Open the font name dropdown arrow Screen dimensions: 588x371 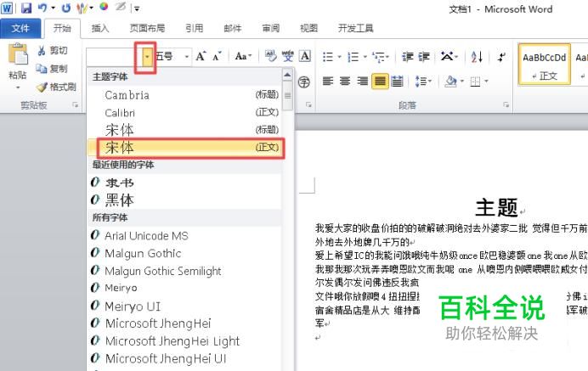click(x=147, y=57)
